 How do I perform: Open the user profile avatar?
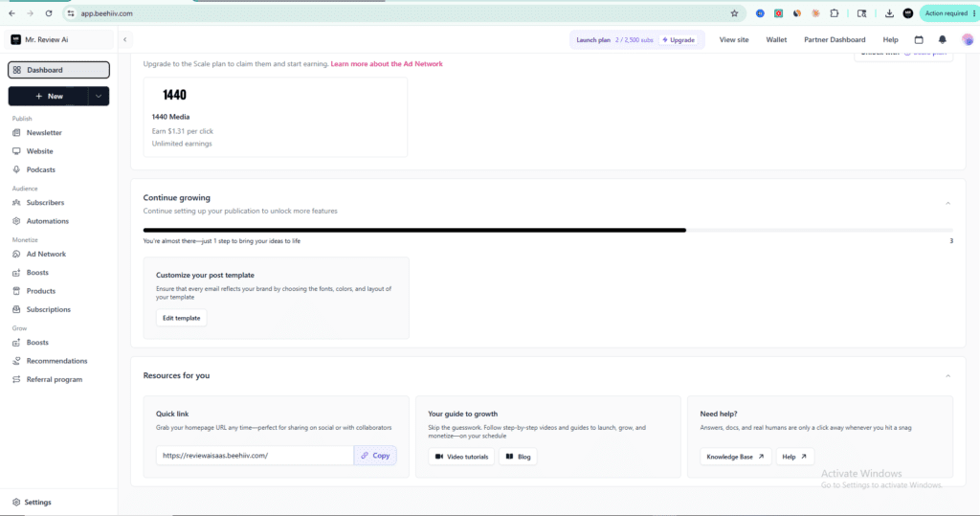click(968, 40)
